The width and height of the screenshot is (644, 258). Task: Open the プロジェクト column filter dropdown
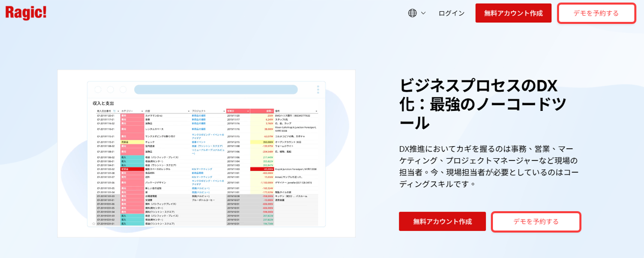click(224, 110)
